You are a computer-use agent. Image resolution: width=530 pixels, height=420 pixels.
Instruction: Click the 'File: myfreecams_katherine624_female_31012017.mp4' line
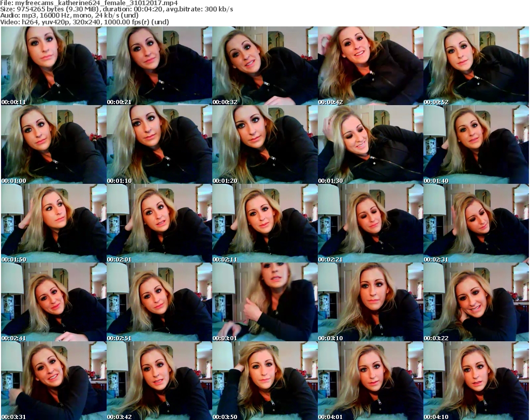tap(89, 3)
